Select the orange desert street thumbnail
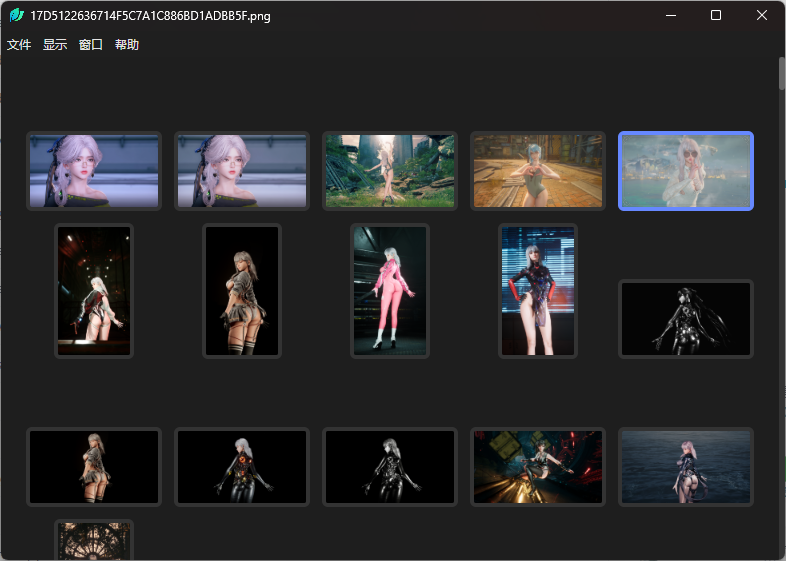786x561 pixels. (x=538, y=171)
